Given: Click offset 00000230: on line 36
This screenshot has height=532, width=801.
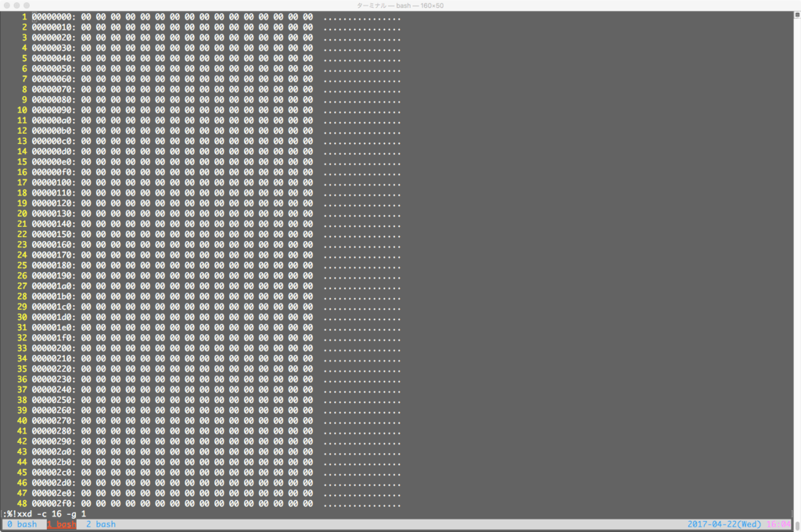Looking at the screenshot, I should click(54, 379).
